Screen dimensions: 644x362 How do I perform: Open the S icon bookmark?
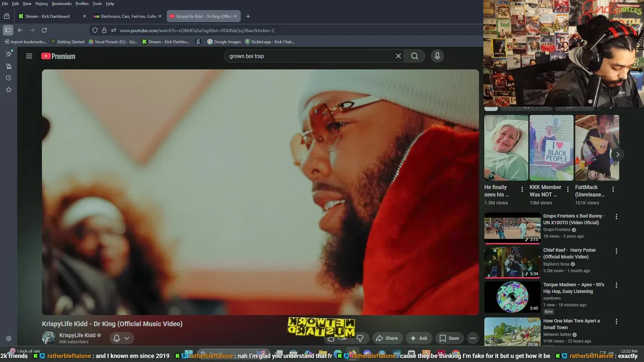click(198, 42)
